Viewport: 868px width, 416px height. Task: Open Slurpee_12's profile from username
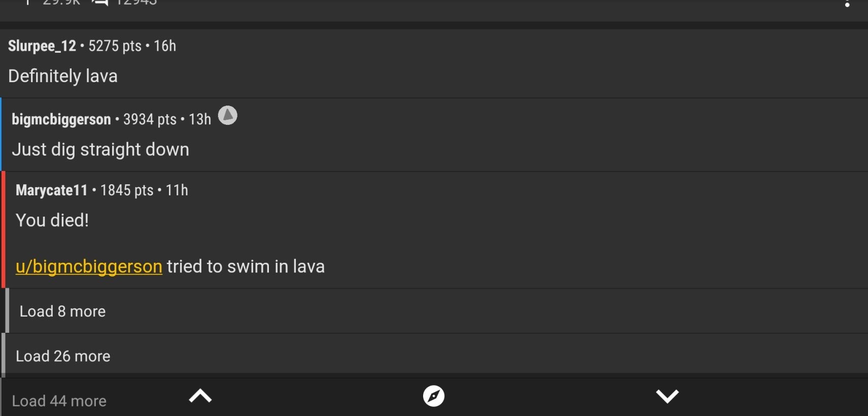tap(42, 46)
